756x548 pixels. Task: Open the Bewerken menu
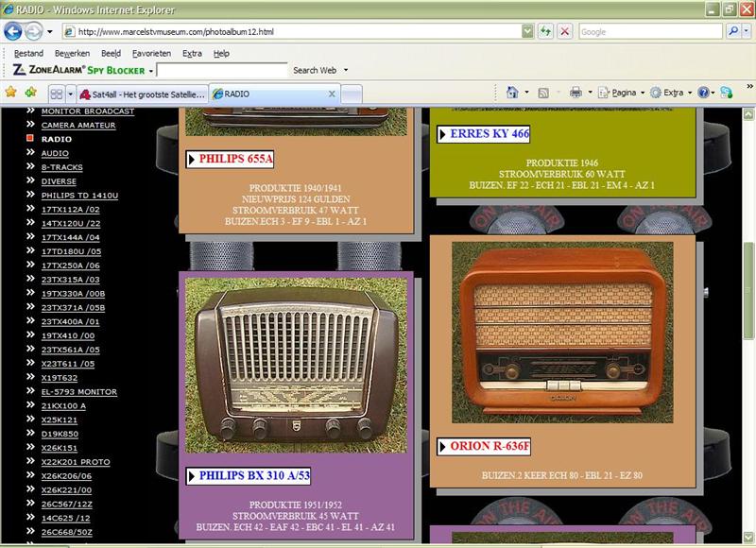[x=72, y=54]
